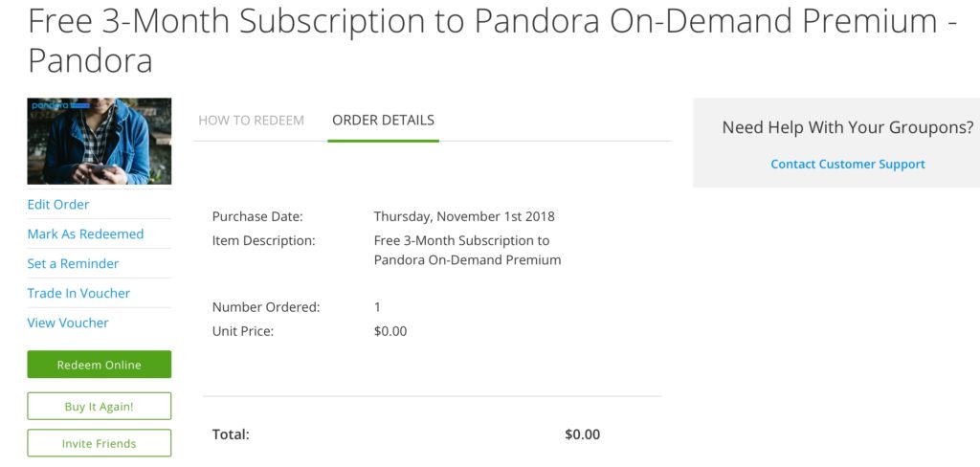This screenshot has height=467, width=980.
Task: Switch to the How To Redeem tab
Action: point(252,120)
